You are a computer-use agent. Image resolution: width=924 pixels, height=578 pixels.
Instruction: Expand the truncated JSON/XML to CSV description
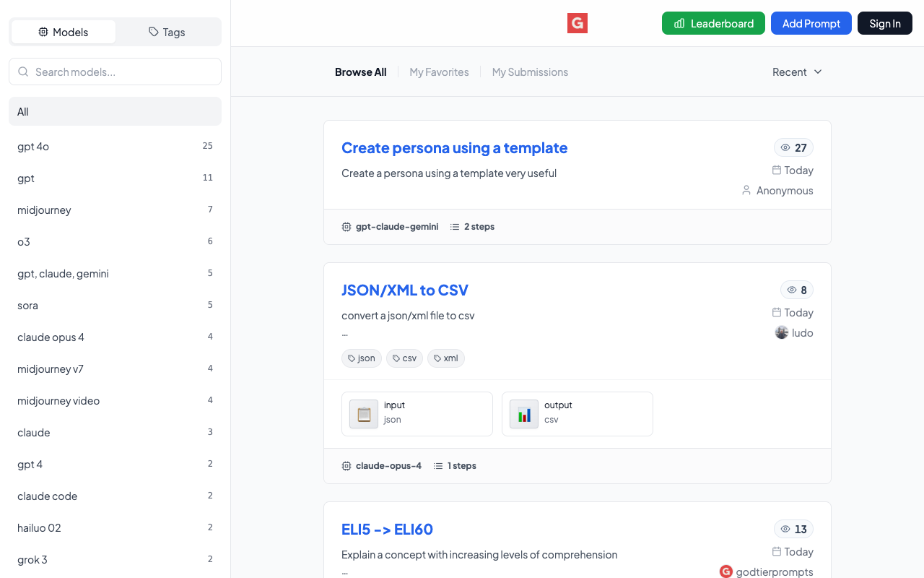(345, 333)
